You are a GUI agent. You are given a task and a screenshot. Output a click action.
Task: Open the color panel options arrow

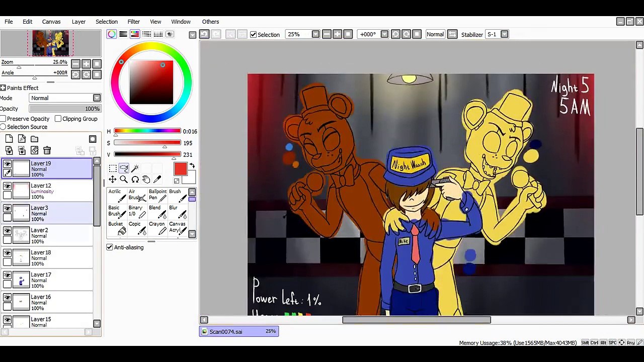tap(192, 35)
